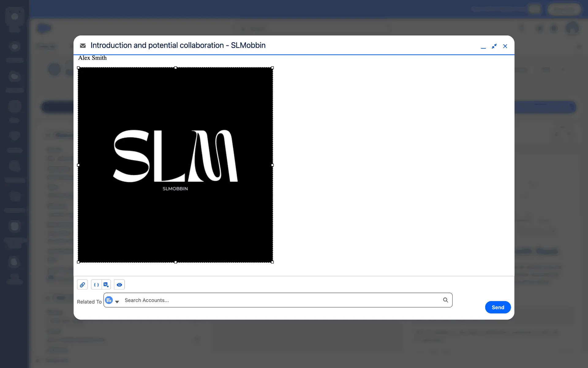Preview the email using the eye icon
The image size is (588, 368).
119,285
